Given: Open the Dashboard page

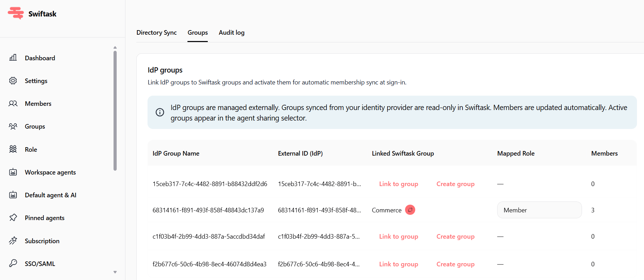Looking at the screenshot, I should (x=40, y=58).
